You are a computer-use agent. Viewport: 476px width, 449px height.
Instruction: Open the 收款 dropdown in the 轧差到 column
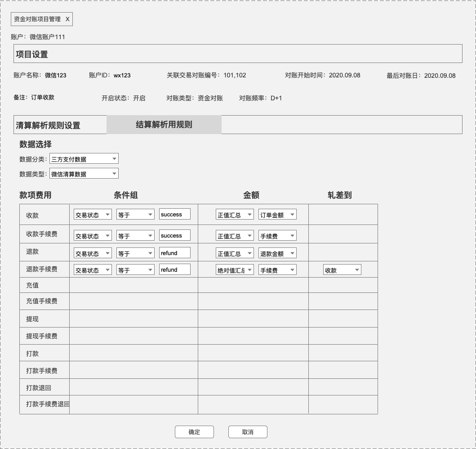coord(342,269)
